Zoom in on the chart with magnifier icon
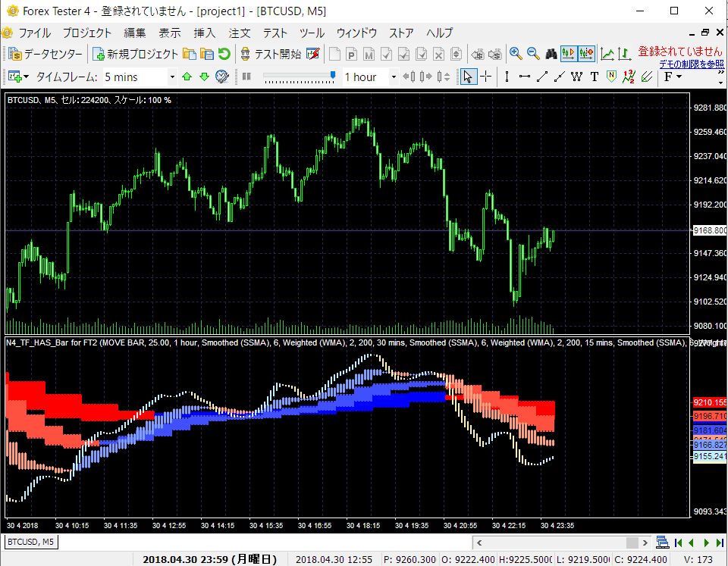 [516, 55]
